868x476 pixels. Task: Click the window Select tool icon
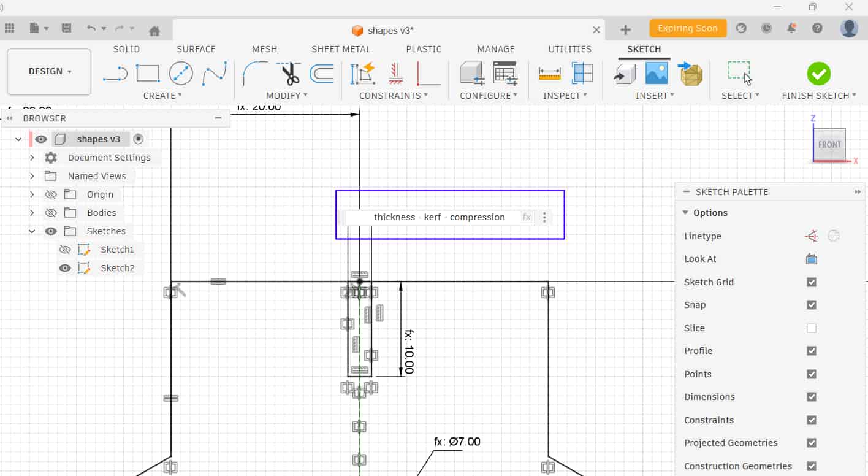point(740,72)
